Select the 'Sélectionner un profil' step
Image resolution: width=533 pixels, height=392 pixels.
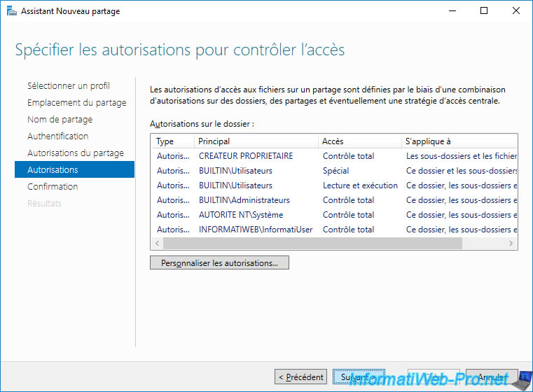[68, 86]
